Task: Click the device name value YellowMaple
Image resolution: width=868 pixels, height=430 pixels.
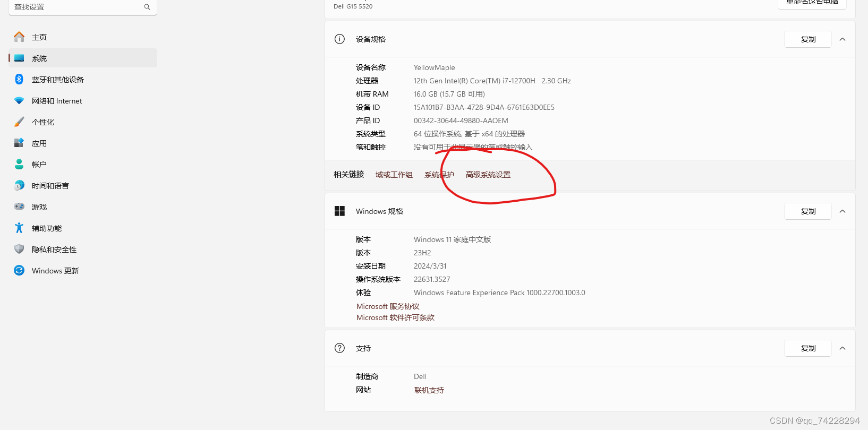Action: (434, 67)
